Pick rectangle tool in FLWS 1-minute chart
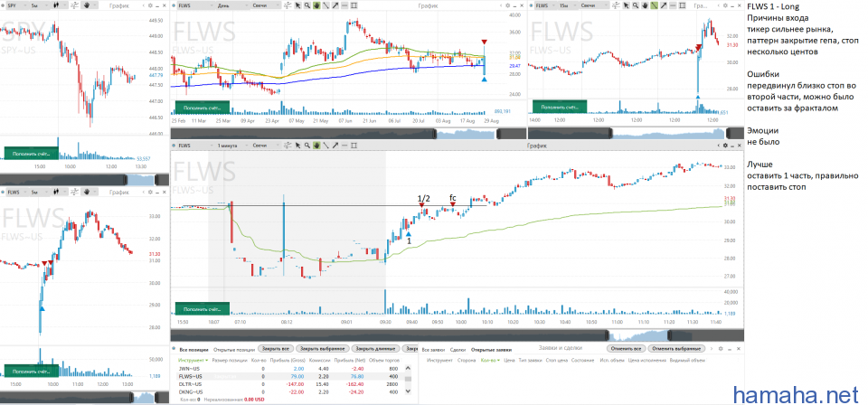The image size is (868, 405). tap(354, 146)
